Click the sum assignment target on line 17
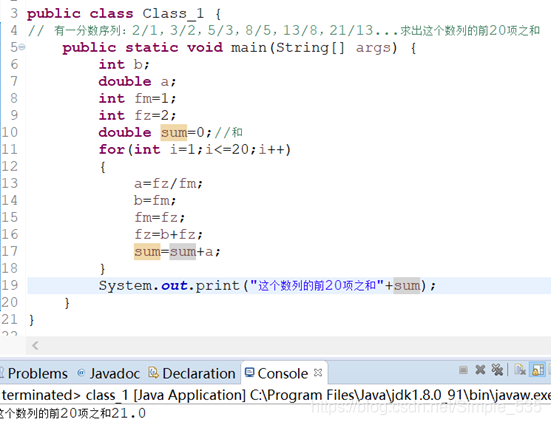551x425 pixels. (147, 252)
